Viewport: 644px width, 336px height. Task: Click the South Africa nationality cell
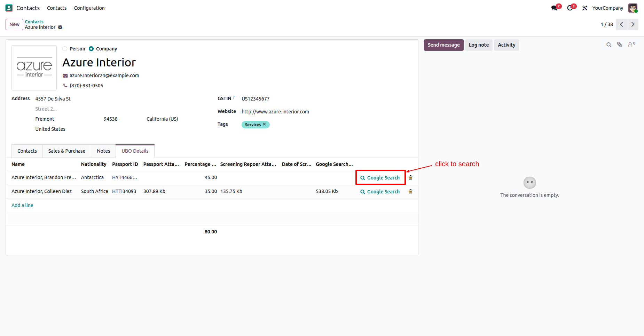(94, 191)
